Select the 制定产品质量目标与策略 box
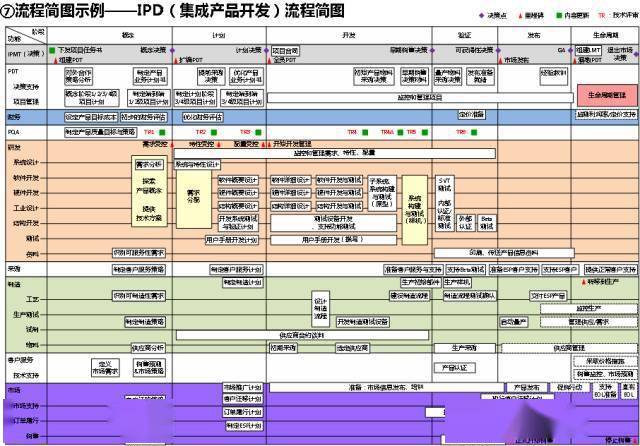This screenshot has height=446, width=640. pyautogui.click(x=100, y=132)
